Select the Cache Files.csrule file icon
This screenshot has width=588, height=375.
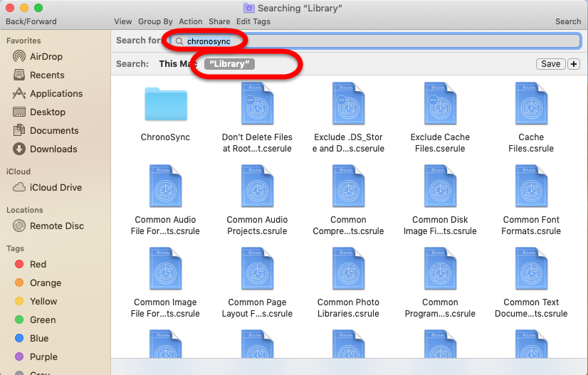coord(531,105)
